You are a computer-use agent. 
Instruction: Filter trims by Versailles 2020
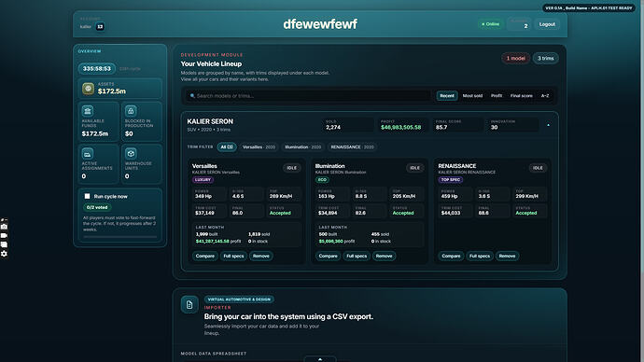coord(259,146)
